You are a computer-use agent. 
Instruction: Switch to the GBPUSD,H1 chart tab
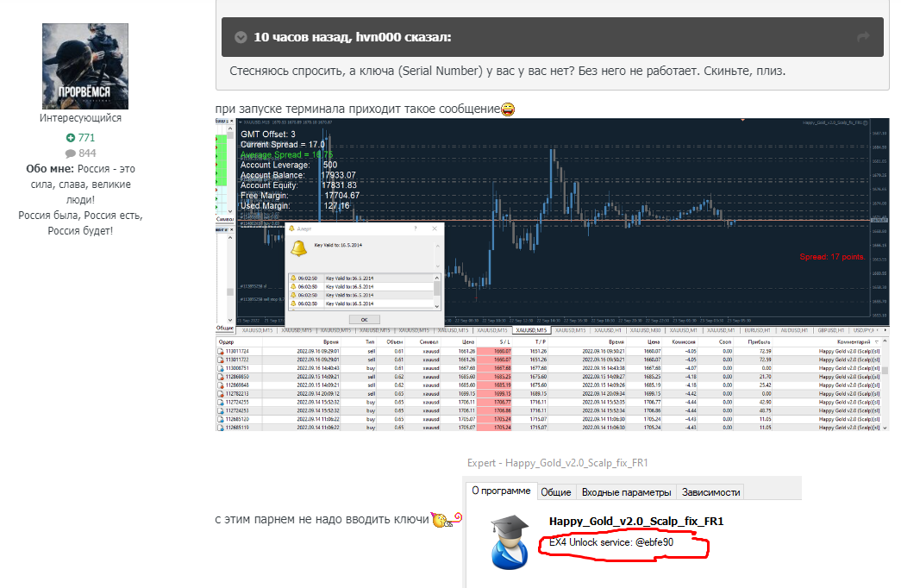click(830, 330)
